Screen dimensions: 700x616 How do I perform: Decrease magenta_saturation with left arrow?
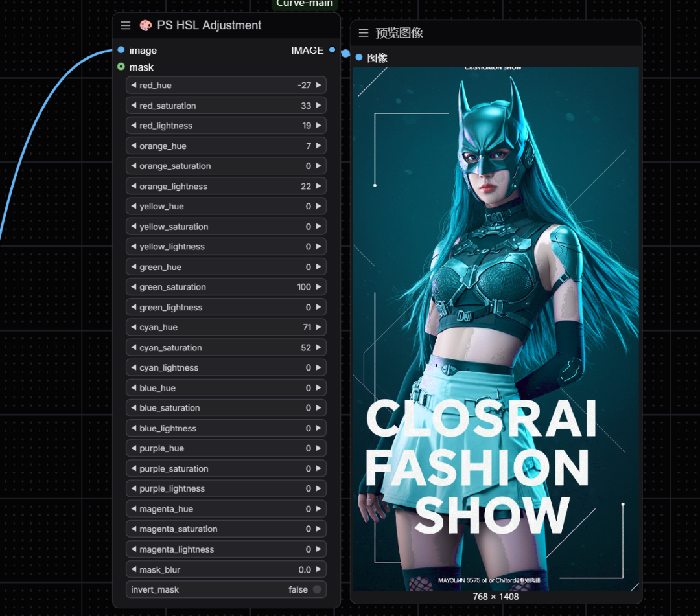coord(134,529)
